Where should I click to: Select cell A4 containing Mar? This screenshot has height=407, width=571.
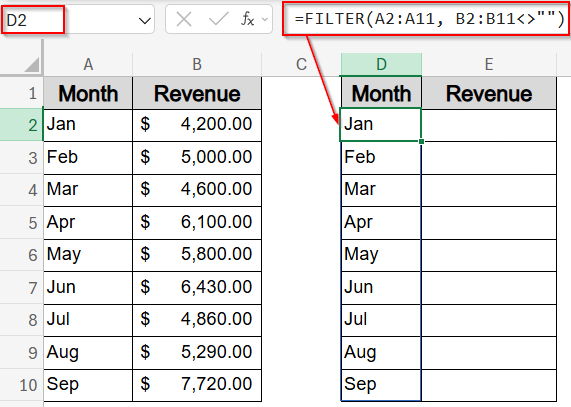(88, 190)
